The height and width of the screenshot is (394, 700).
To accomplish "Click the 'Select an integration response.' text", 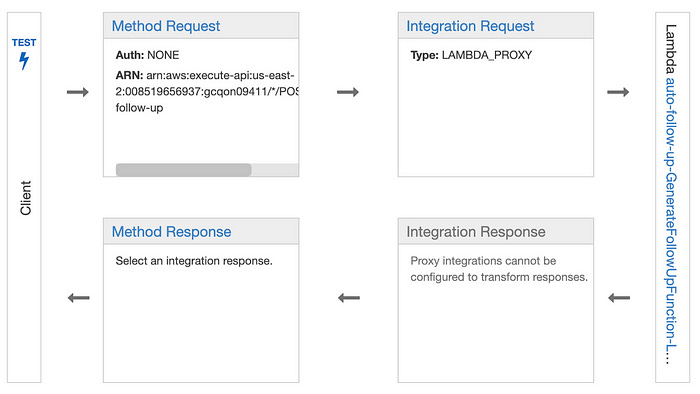I will tap(194, 261).
